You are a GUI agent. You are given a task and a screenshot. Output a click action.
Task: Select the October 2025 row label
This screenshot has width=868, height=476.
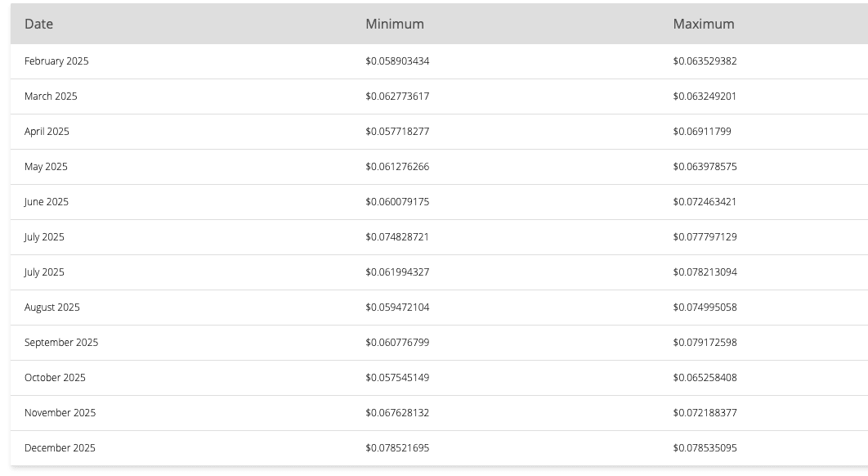(55, 378)
